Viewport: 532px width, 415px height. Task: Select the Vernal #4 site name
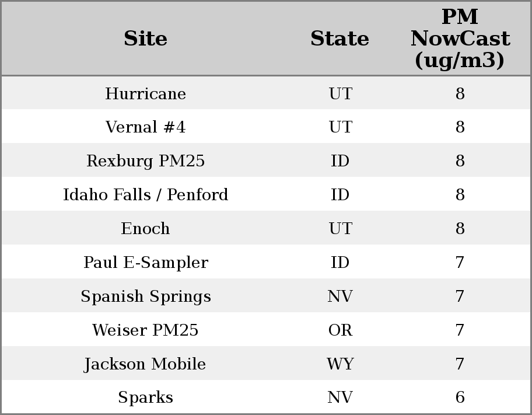pyautogui.click(x=145, y=127)
